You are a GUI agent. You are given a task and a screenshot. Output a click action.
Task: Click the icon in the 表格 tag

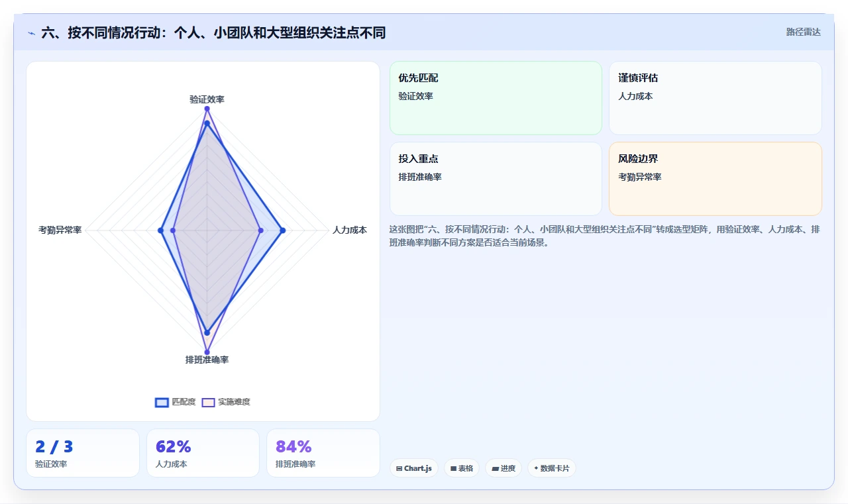453,468
